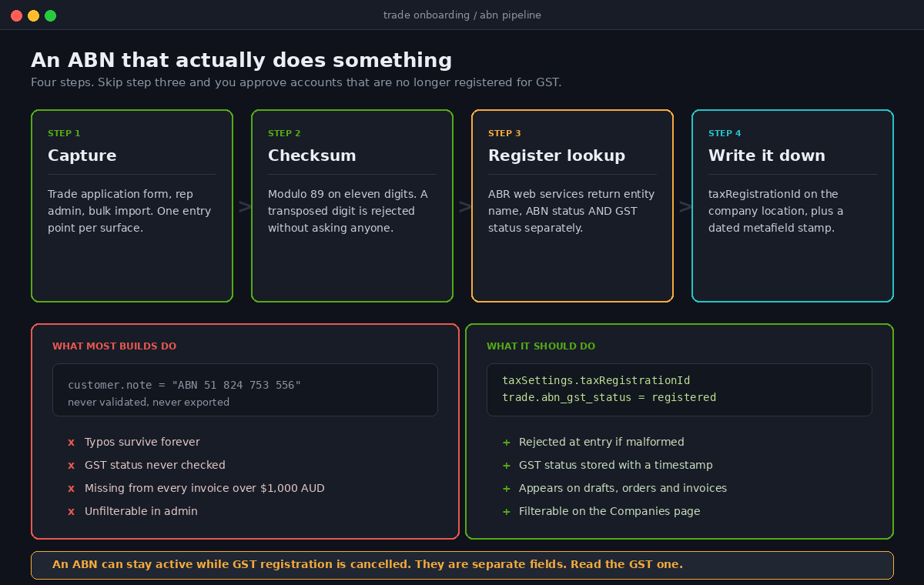Screen dimensions: 924x585
Task: Click the red x beside 'Unfilterable in admin'
Action: tap(71, 512)
